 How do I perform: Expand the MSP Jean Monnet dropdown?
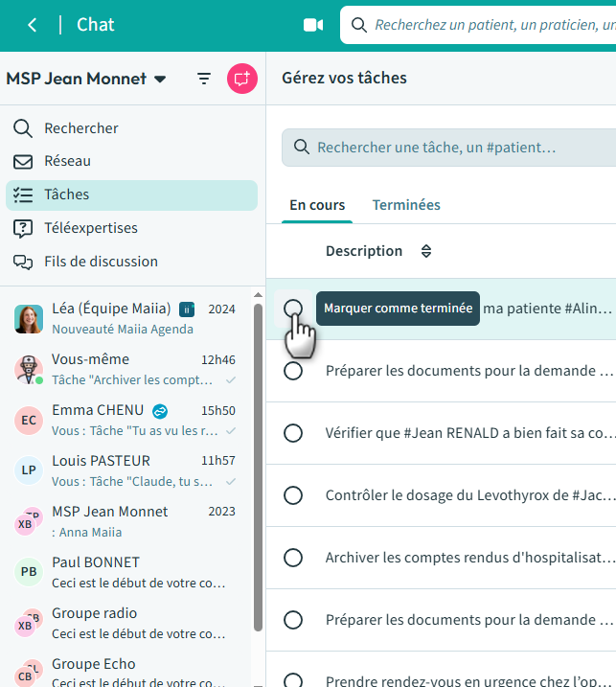click(x=160, y=79)
